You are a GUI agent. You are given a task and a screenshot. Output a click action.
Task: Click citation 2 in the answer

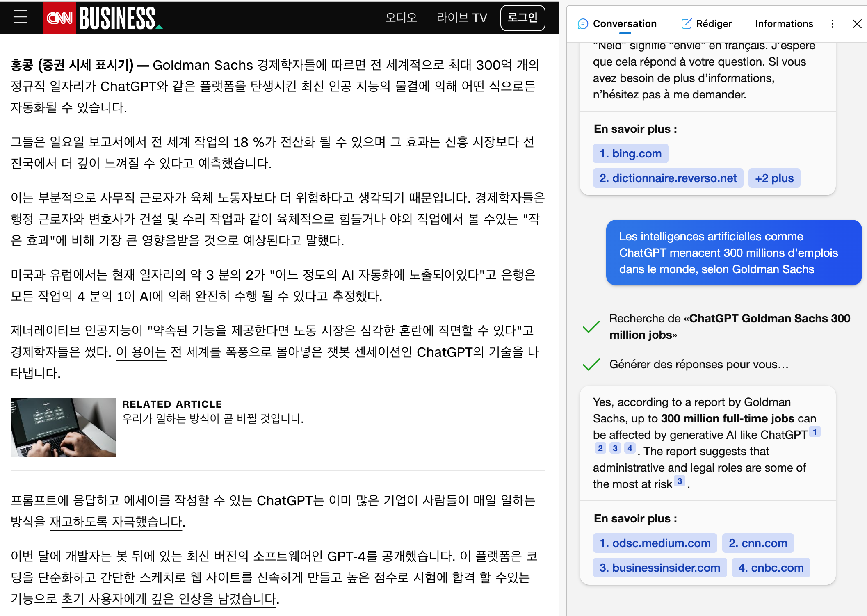pyautogui.click(x=600, y=448)
